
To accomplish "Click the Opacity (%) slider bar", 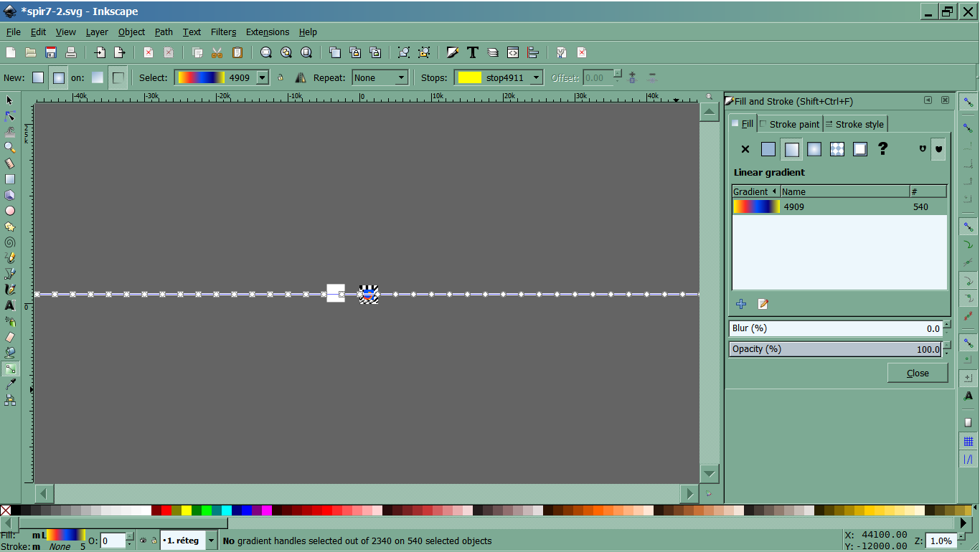I will pyautogui.click(x=834, y=349).
